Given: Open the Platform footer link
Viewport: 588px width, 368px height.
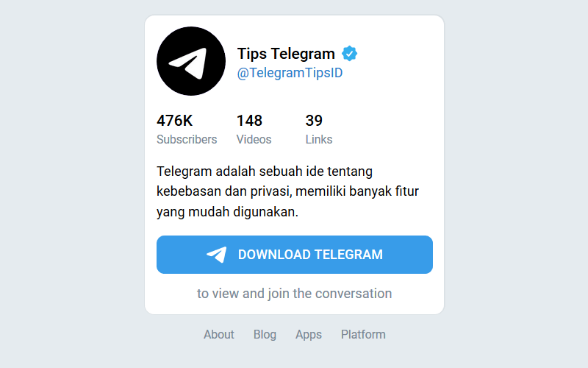Looking at the screenshot, I should click(x=363, y=334).
